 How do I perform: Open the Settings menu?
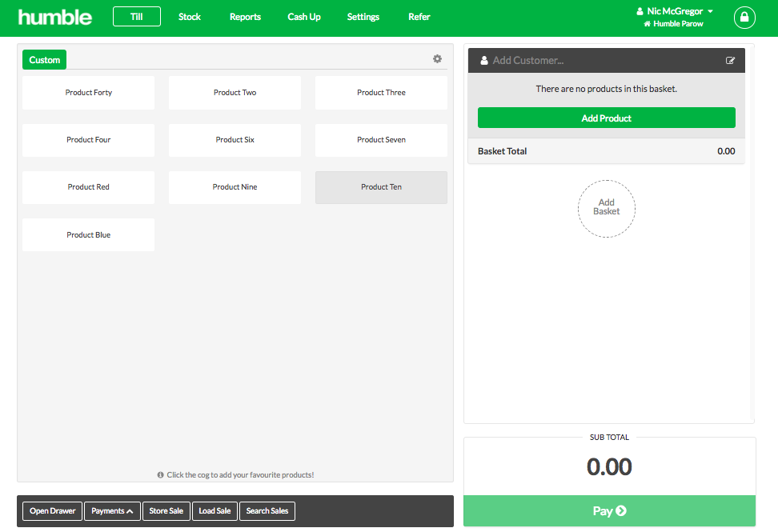tap(363, 17)
